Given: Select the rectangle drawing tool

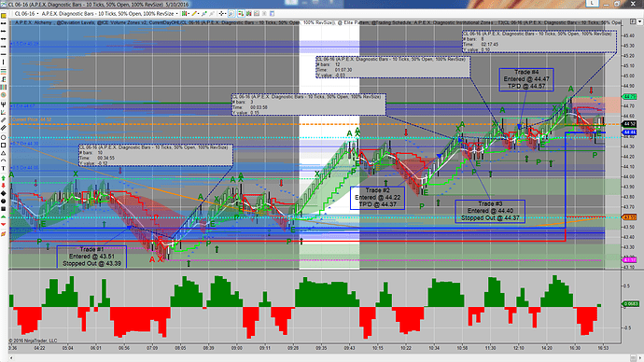Looking at the screenshot, I should (4, 145).
